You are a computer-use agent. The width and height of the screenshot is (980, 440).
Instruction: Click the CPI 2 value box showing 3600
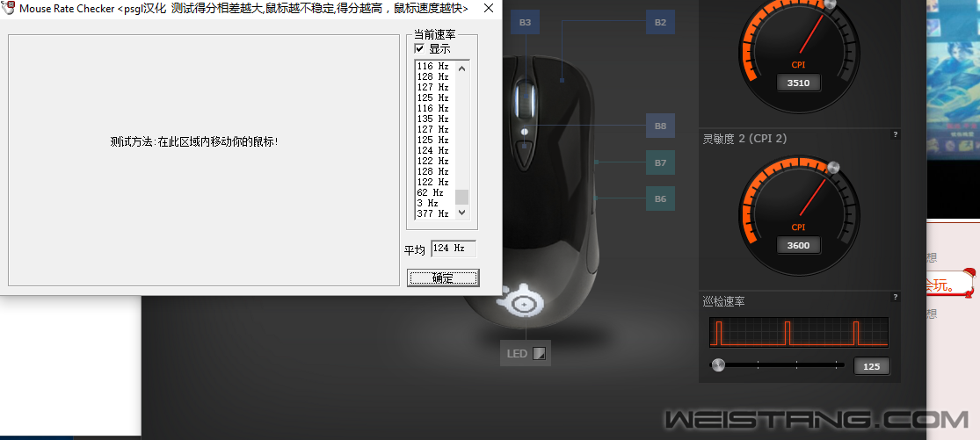point(798,245)
